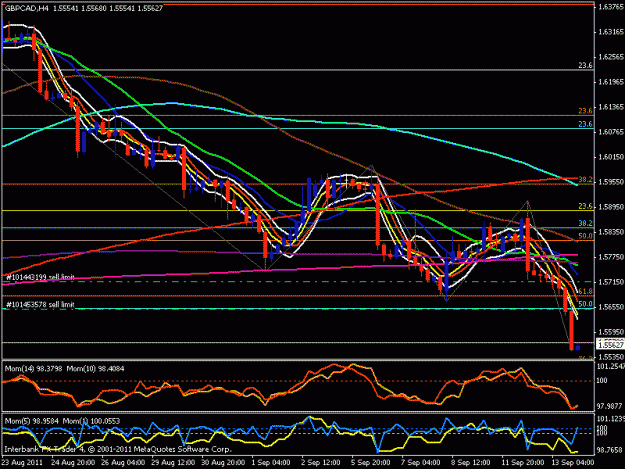Select the orange 38.2 Fibonacci level label
Viewport: 625px width, 469px height.
(x=585, y=180)
